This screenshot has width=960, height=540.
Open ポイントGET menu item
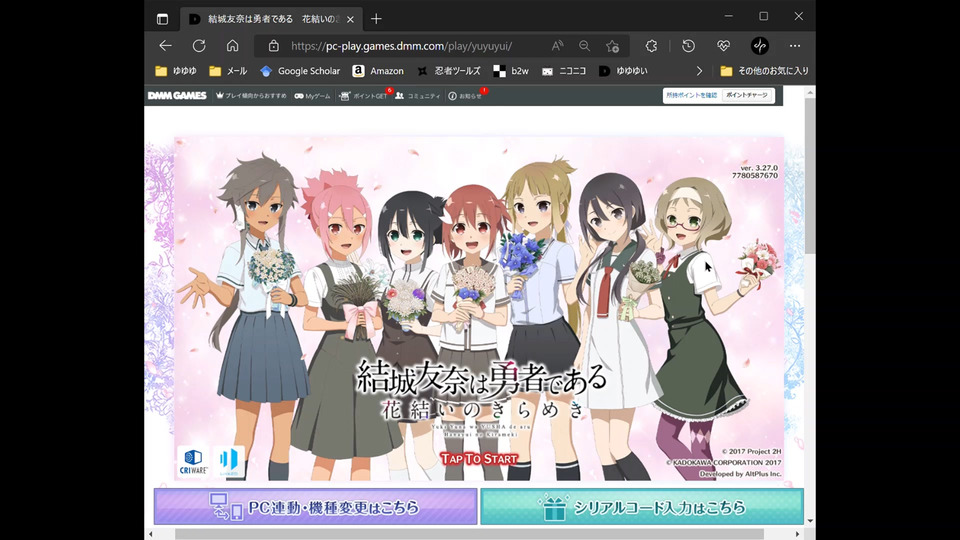364,96
